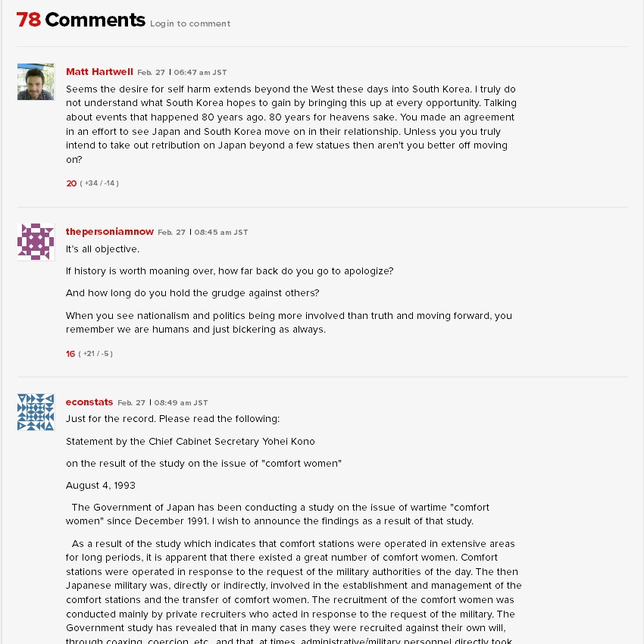Click econstats' blue triangle avatar
Screen dimensions: 644x644
36,412
